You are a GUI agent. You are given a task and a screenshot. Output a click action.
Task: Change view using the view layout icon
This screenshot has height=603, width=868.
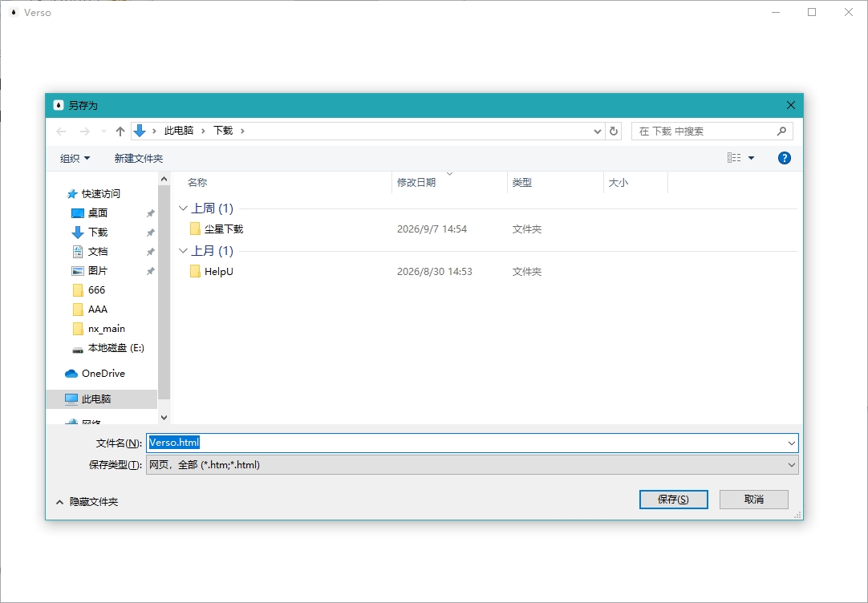click(734, 158)
